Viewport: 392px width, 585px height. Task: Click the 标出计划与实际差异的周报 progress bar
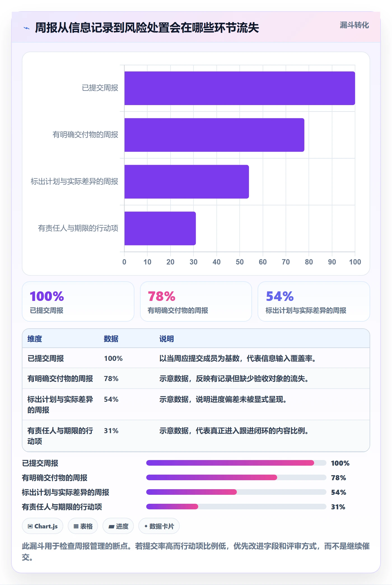[x=236, y=492]
